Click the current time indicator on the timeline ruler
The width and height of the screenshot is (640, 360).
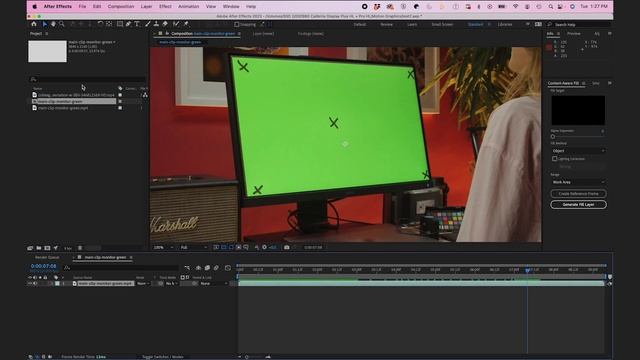tap(527, 270)
